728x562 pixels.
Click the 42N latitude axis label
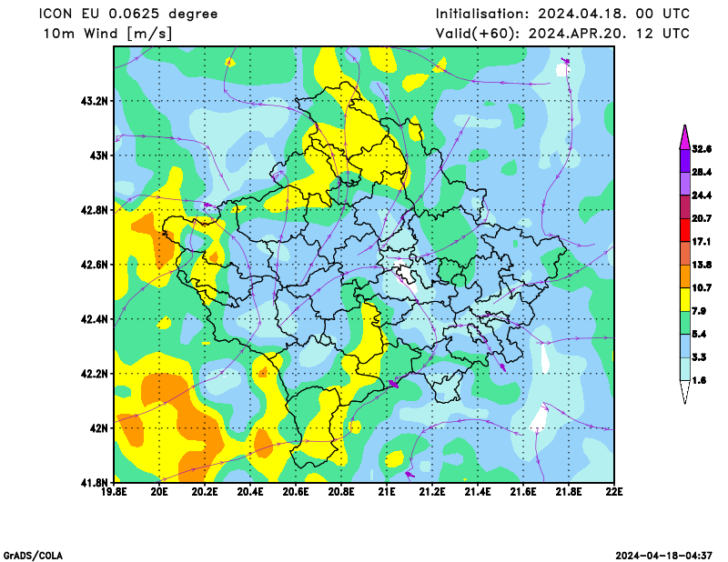tap(98, 428)
